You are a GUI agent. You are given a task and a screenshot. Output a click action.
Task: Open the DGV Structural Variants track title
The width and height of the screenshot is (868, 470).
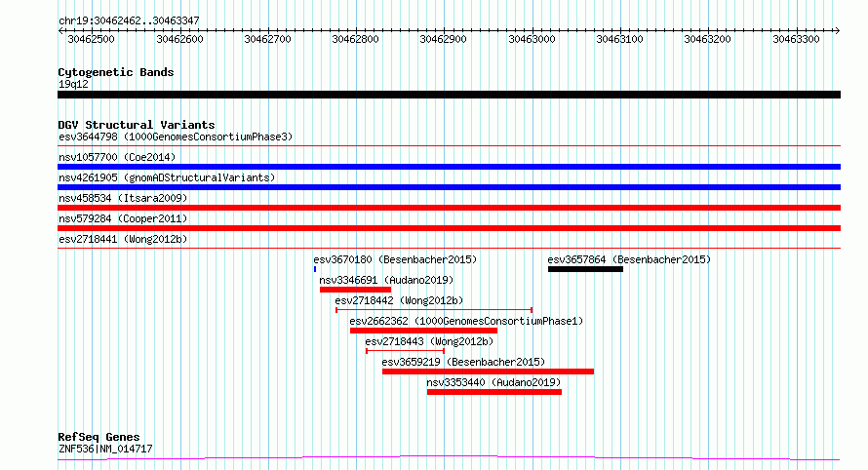(x=137, y=125)
